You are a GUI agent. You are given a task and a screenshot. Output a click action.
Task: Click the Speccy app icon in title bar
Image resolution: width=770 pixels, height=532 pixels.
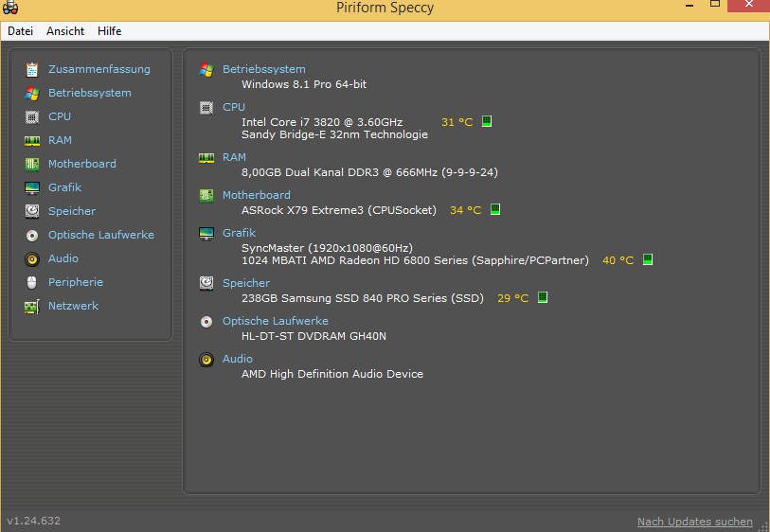(x=10, y=7)
